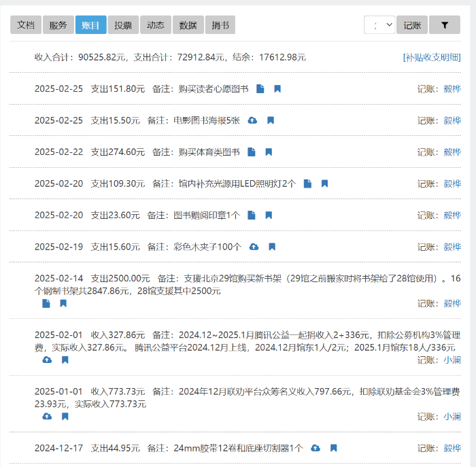The width and height of the screenshot is (476, 467).
Task: Bookmark the 图书赠阅印章1个 entry
Action: click(269, 215)
